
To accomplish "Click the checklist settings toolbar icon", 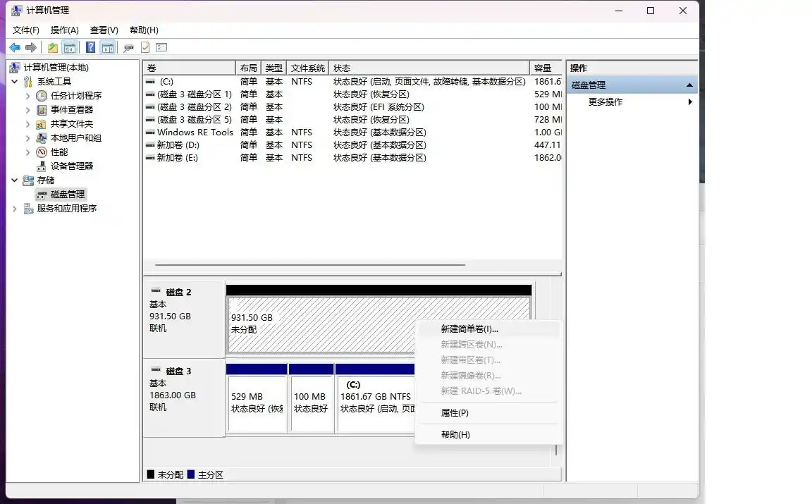I will pos(161,48).
